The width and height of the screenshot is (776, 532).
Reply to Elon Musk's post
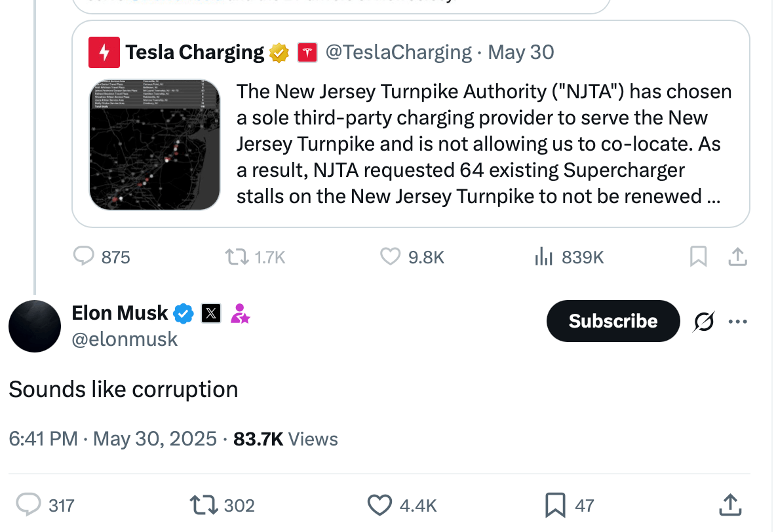29,504
